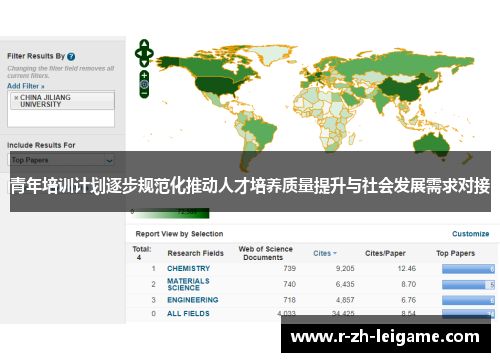The image size is (500, 362).
Task: Click the 12.46 cites per paper value
Action: click(407, 268)
